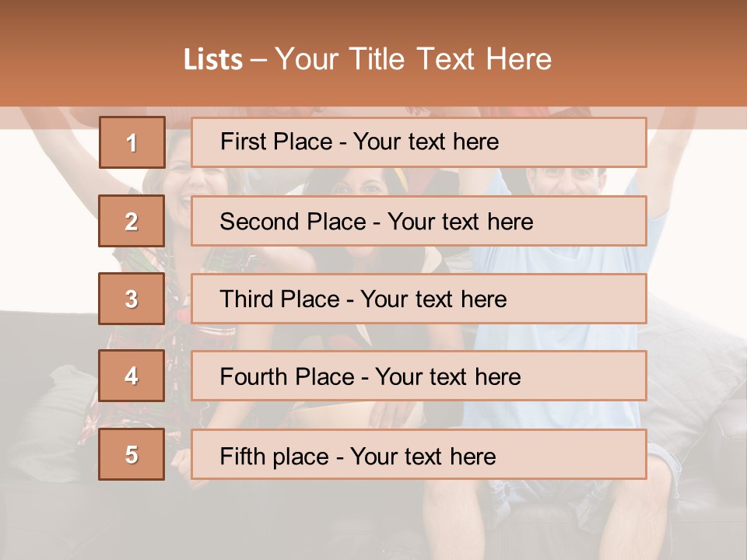Select "Your Title Text Here" title text
747x560 pixels.
click(413, 60)
